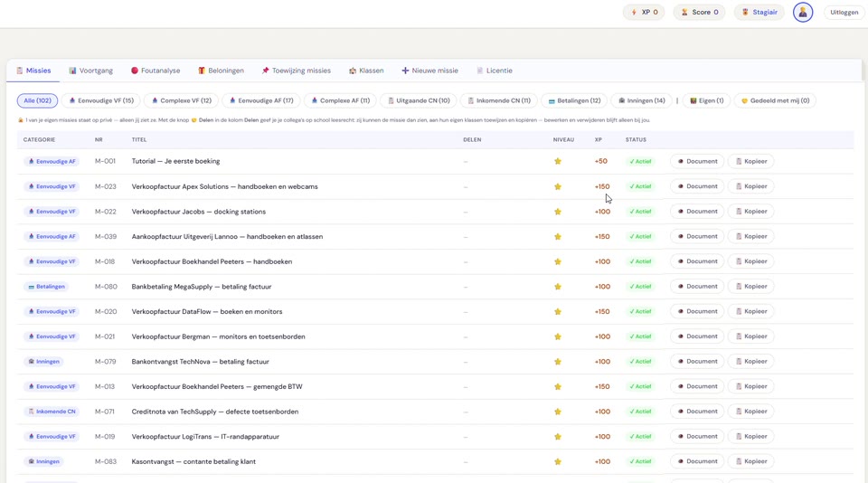Image resolution: width=868 pixels, height=483 pixels.
Task: Open Document for M-001 Tutorial
Action: pyautogui.click(x=697, y=161)
